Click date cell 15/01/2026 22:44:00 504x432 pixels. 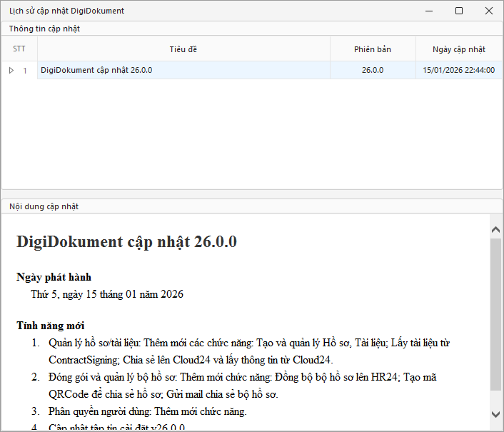(x=459, y=70)
